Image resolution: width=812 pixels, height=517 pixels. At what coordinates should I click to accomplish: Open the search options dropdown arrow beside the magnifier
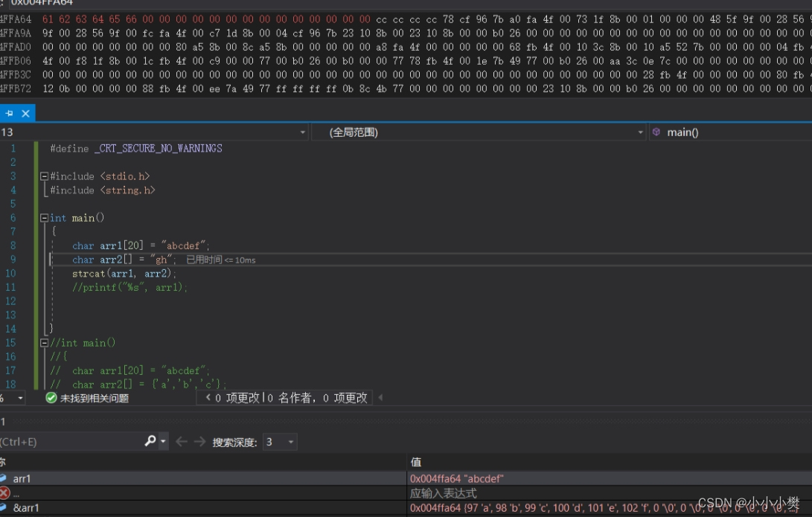pos(163,441)
